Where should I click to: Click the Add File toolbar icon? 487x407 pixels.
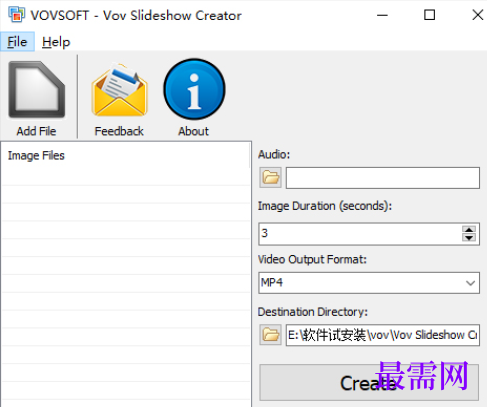pos(37,90)
